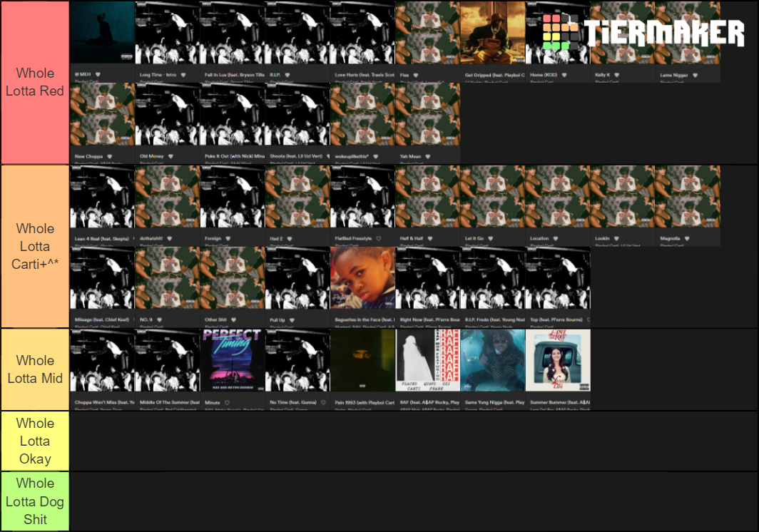Click the song title "Location"

(x=539, y=238)
